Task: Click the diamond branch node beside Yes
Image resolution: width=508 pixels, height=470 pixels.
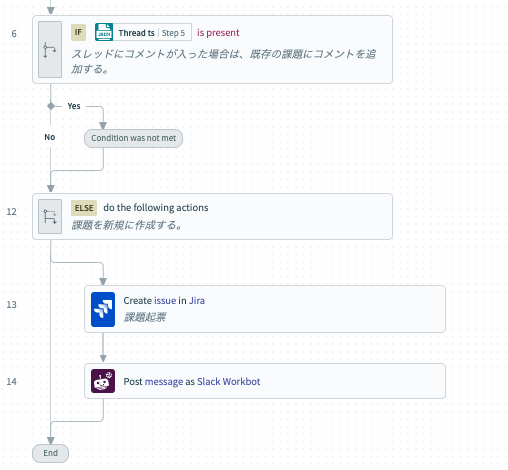Action: point(51,106)
